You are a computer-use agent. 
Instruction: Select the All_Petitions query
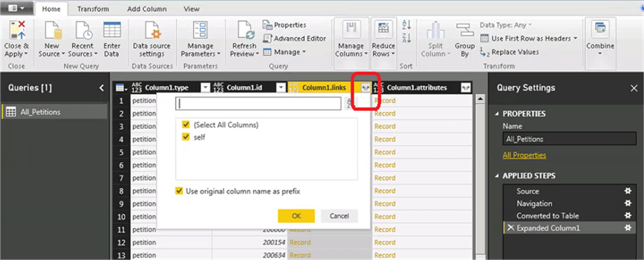(54, 112)
